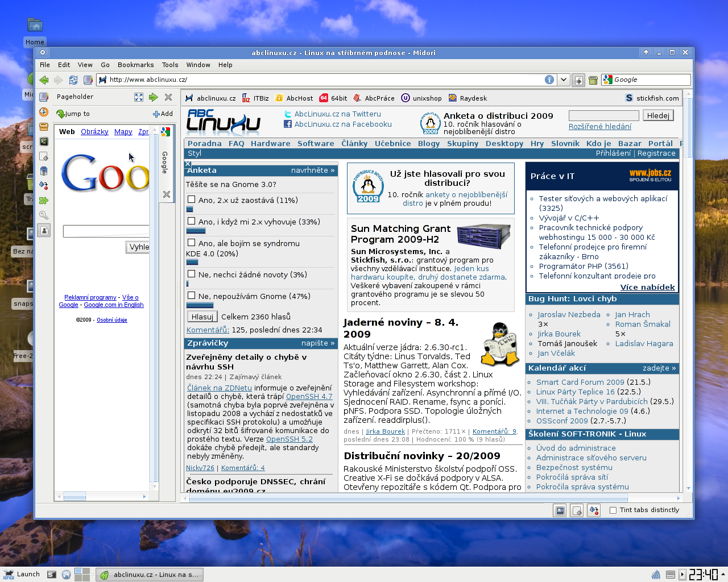Go back with the green back arrow
Screen dimensions: 728x582
(44, 80)
